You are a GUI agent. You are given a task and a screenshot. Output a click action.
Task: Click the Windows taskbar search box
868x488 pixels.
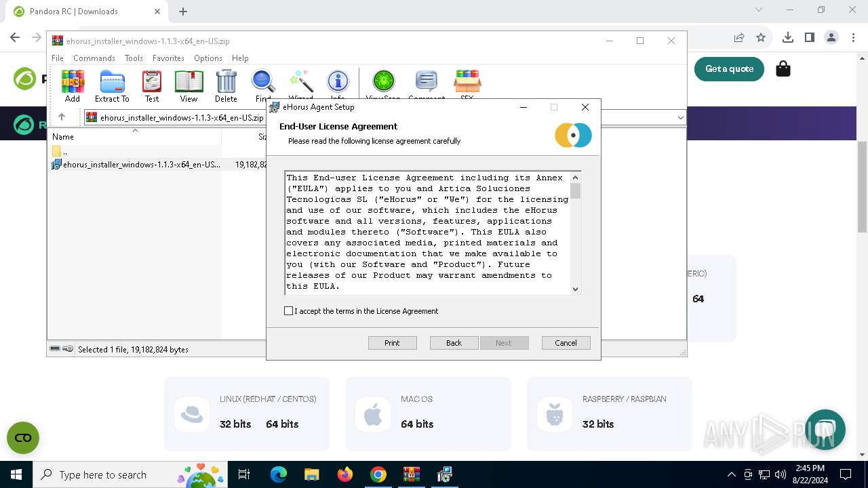[132, 474]
